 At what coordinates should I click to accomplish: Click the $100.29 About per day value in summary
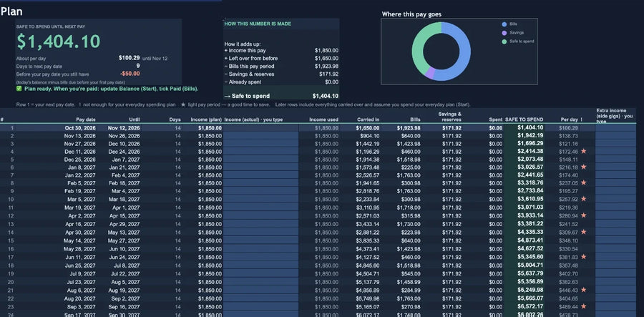point(129,58)
